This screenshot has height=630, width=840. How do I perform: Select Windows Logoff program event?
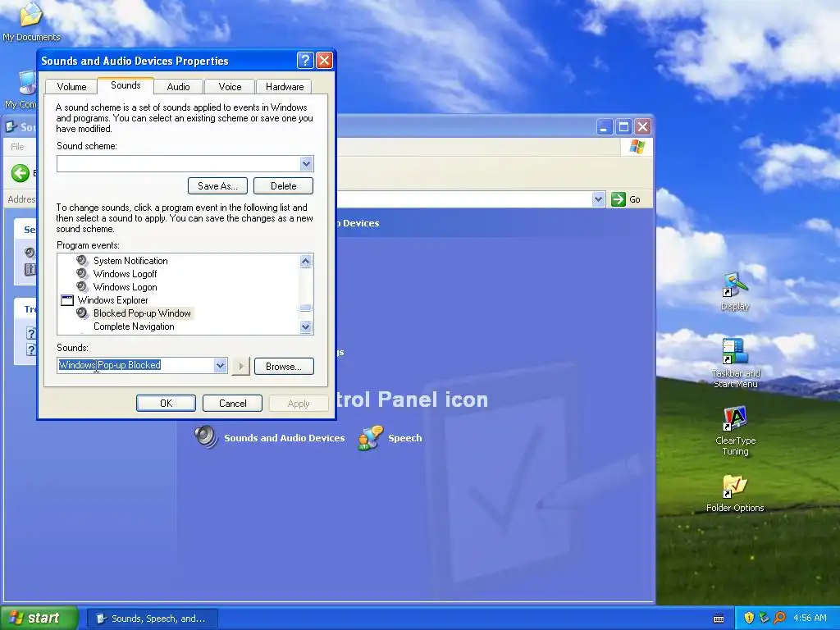tap(125, 274)
